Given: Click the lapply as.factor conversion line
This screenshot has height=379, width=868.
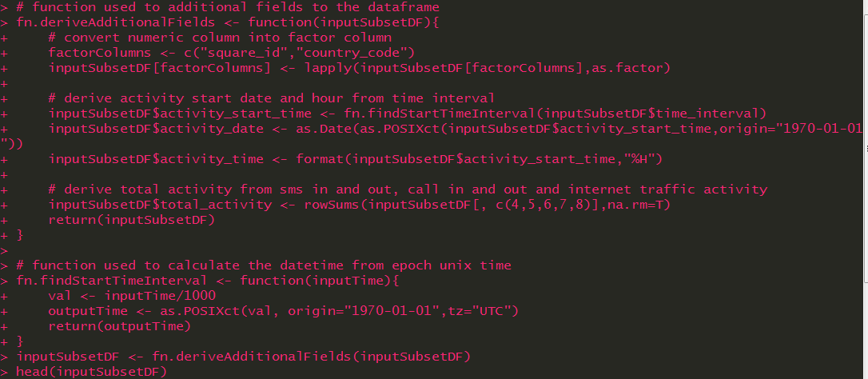Looking at the screenshot, I should (359, 68).
